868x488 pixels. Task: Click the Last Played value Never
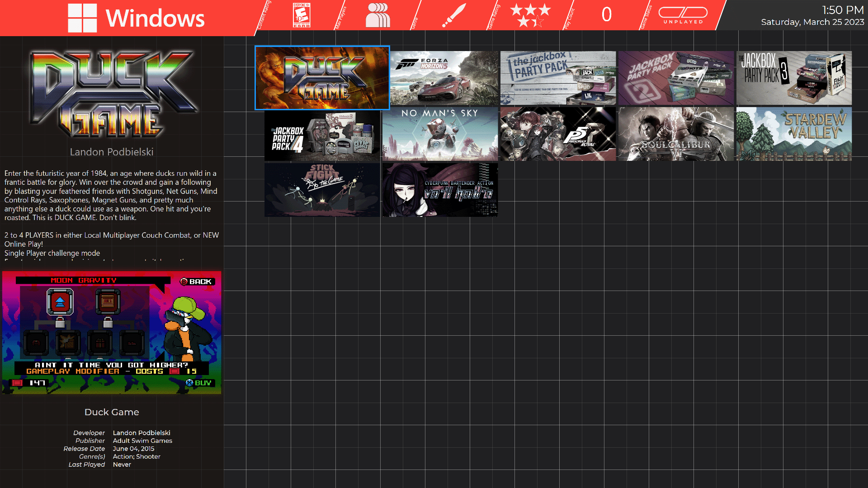pos(122,465)
